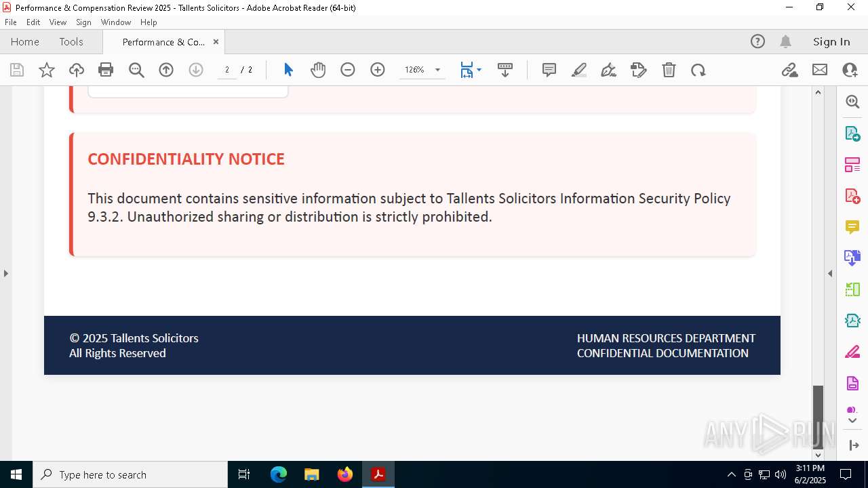Launch Microsoft Edge from taskbar
The width and height of the screenshot is (868, 488).
point(279,474)
